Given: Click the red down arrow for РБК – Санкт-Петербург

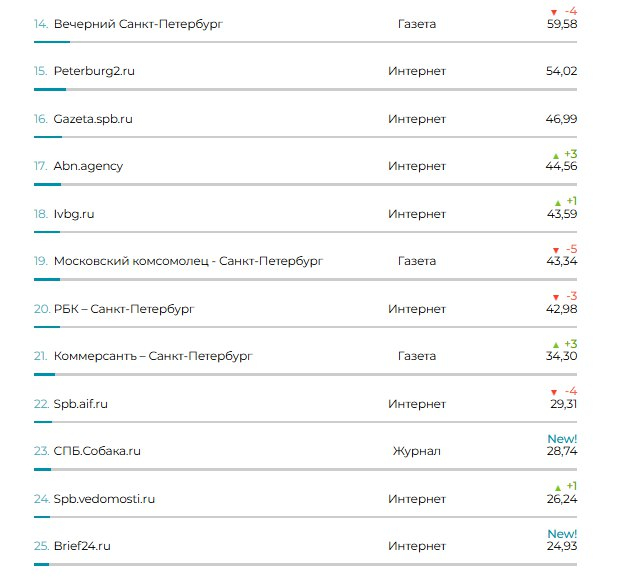Looking at the screenshot, I should click(556, 297).
